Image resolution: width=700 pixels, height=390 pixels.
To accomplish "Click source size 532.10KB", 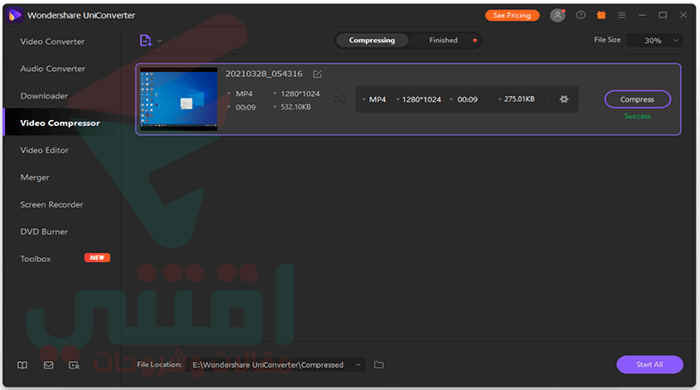I will pos(296,107).
